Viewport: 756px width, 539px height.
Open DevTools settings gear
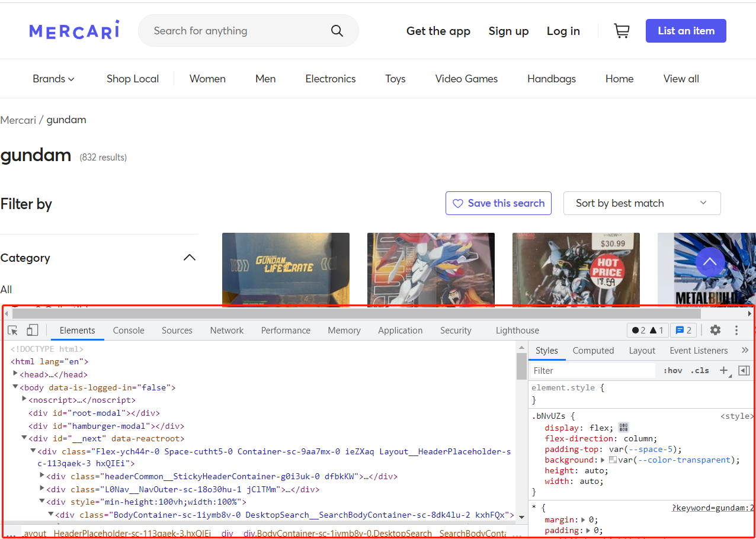coord(715,331)
